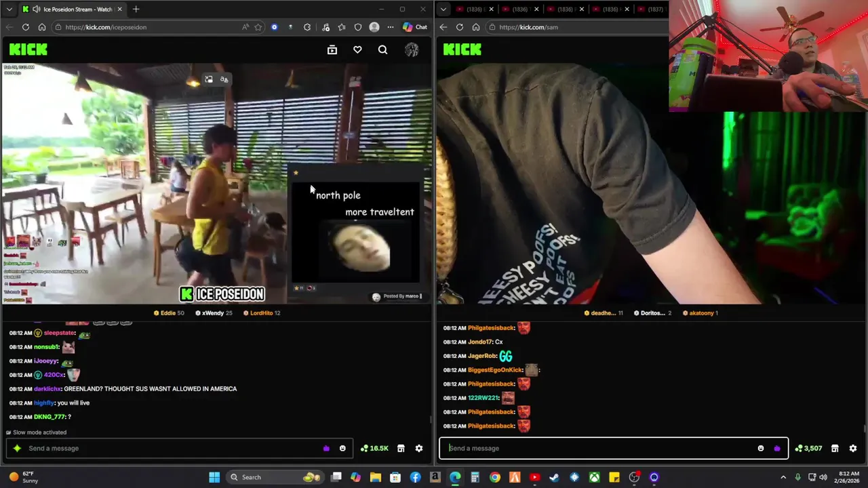Launch Steam from taskbar

(554, 477)
